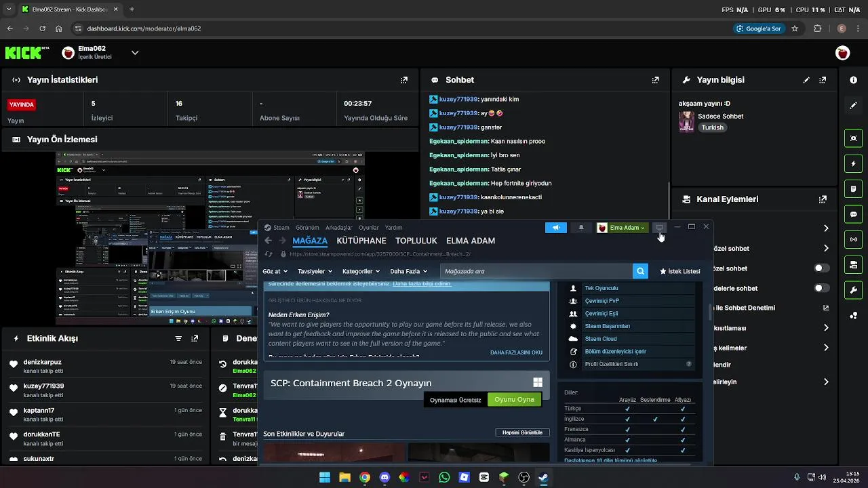Image resolution: width=868 pixels, height=488 pixels.
Task: Open İstek Listesi wishlist link
Action: (679, 271)
